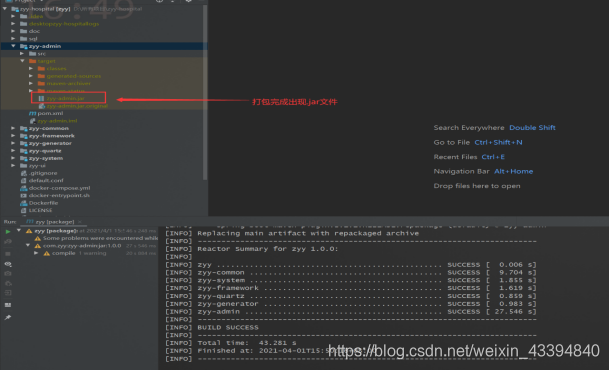
Task: Expand the zyy-common module
Action: (x=13, y=128)
